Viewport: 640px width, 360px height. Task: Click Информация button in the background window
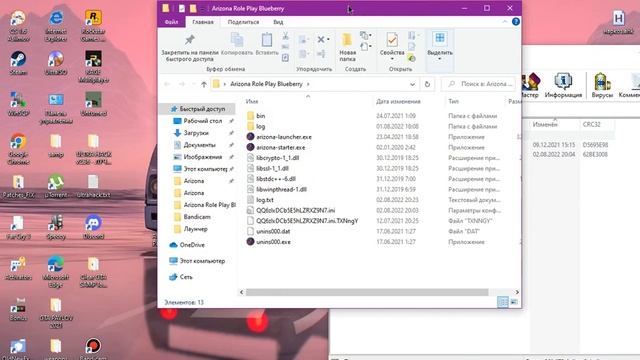pos(563,86)
